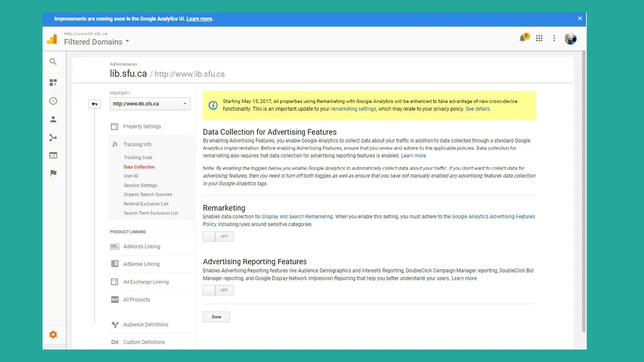
Task: Select User-ID submenu item
Action: click(131, 176)
